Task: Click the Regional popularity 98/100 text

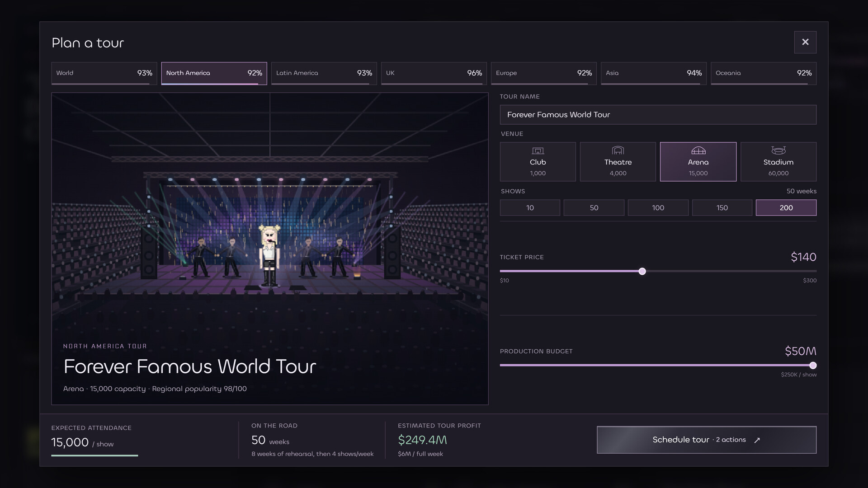Action: 199,389
